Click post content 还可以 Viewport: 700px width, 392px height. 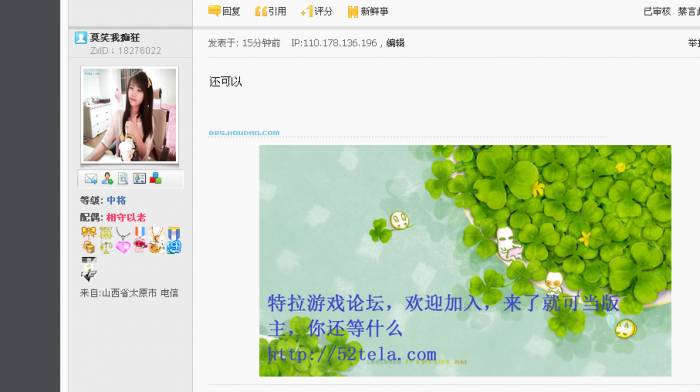pos(226,82)
